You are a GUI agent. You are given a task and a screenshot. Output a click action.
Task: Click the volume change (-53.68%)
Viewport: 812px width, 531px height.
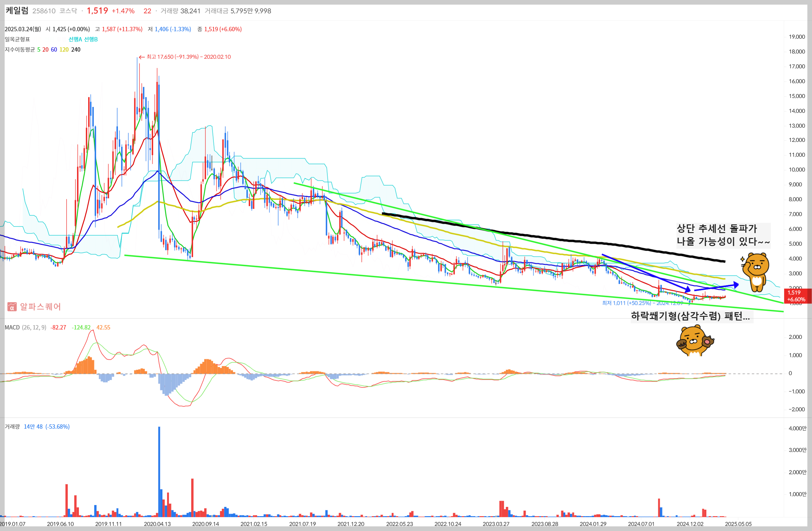coord(57,426)
